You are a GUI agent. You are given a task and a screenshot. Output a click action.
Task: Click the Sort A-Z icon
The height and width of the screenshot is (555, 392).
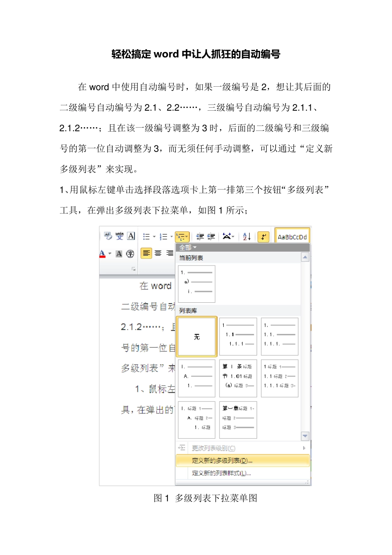247,237
